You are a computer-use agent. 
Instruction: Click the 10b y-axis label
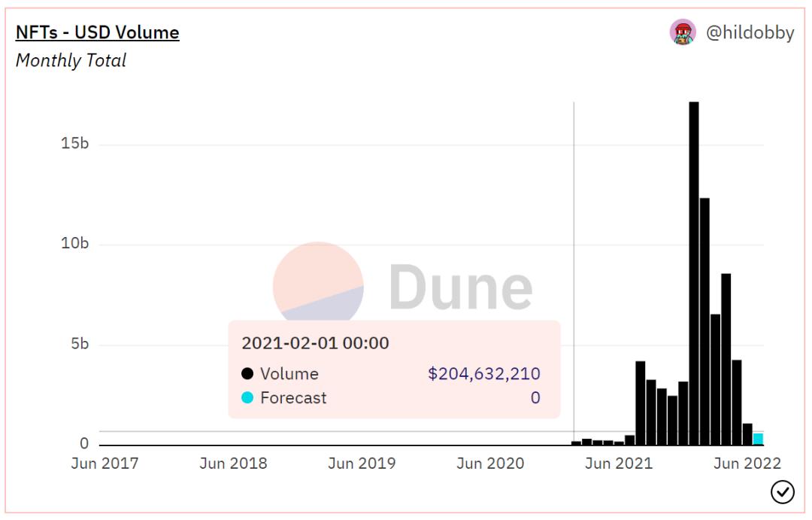tap(75, 244)
